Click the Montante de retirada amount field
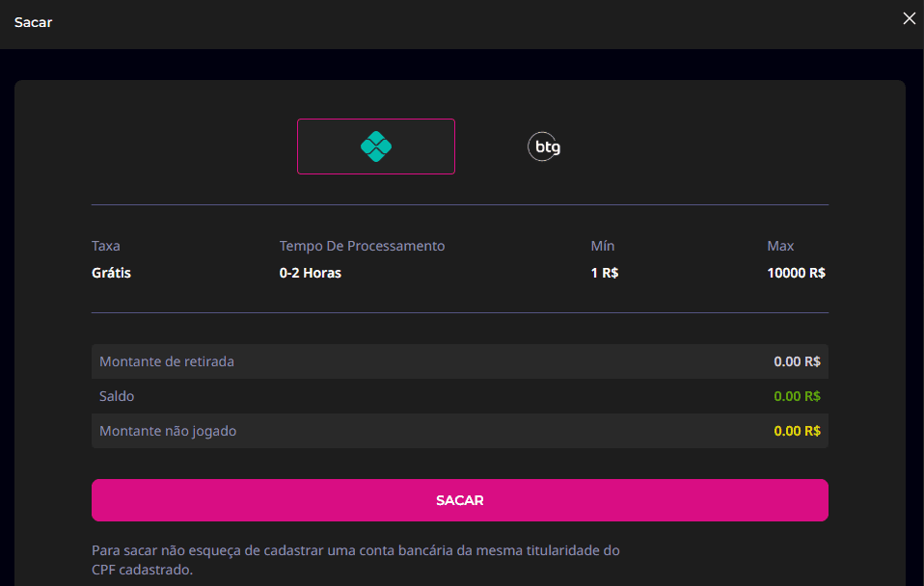This screenshot has width=924, height=586. point(460,361)
